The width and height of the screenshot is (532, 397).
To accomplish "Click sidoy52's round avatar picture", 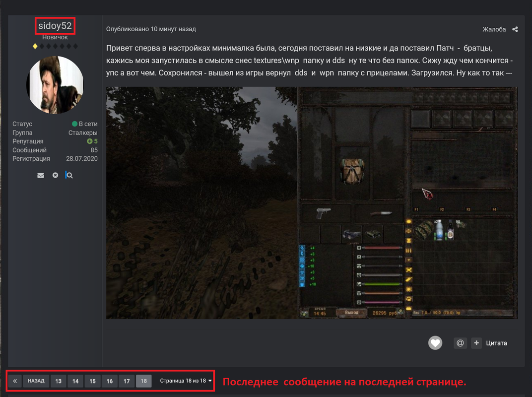I will [55, 85].
